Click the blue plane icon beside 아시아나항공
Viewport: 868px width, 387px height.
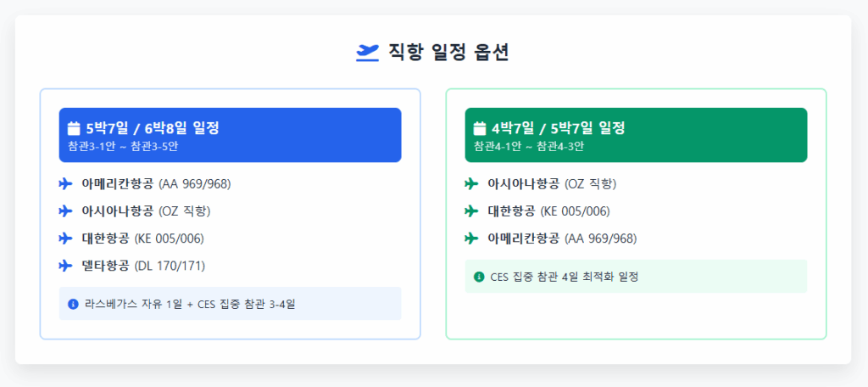[x=66, y=211]
